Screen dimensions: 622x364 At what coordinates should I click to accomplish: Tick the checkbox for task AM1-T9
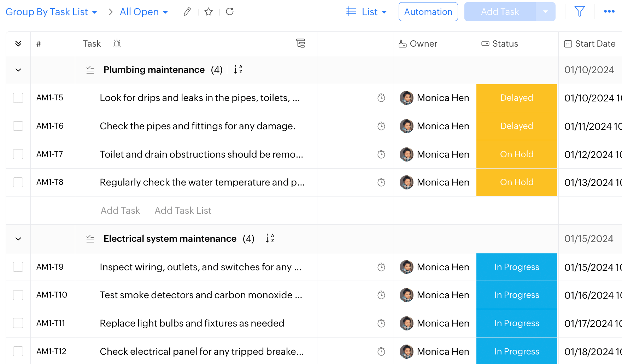18,267
